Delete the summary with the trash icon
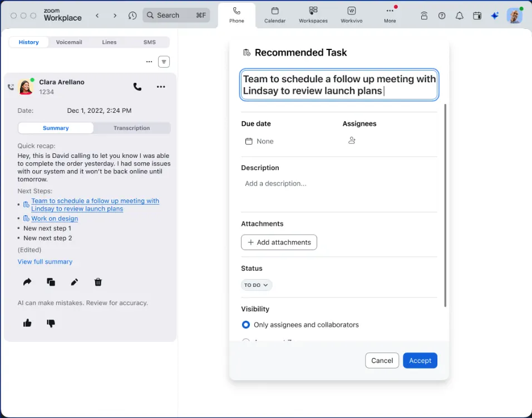The height and width of the screenshot is (418, 532). point(98,282)
